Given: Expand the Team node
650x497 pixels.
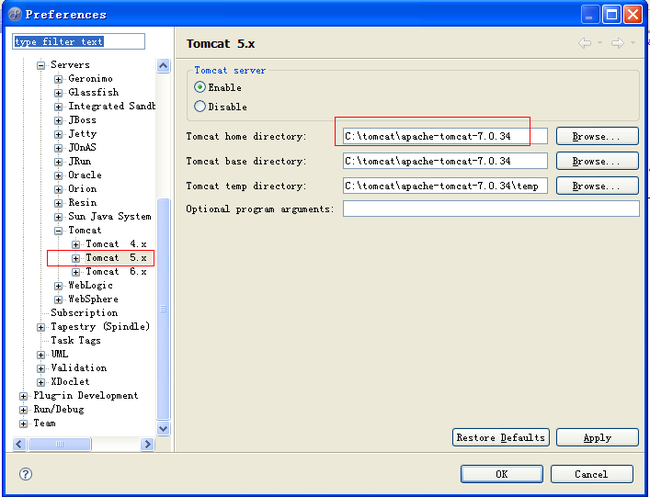Looking at the screenshot, I should click(x=23, y=423).
